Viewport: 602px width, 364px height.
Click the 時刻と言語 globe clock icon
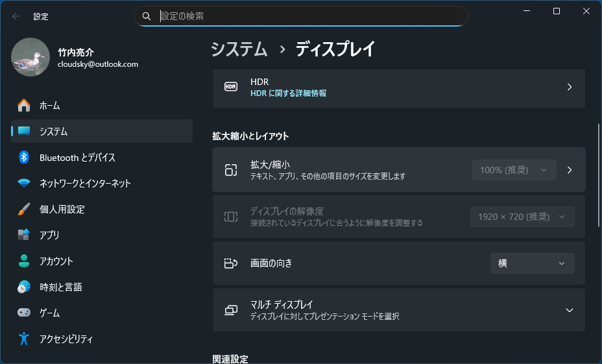point(24,287)
